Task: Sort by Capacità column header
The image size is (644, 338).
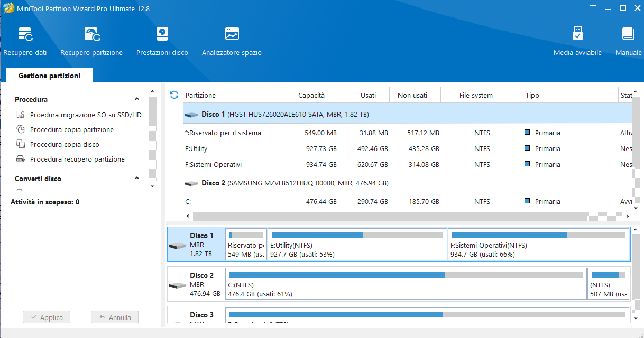Action: coord(312,96)
